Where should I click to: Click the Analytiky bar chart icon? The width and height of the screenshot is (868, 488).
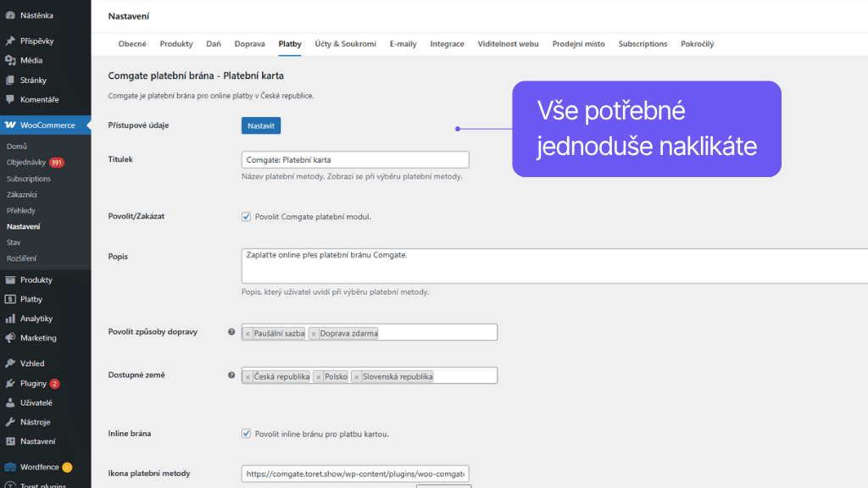tap(10, 319)
